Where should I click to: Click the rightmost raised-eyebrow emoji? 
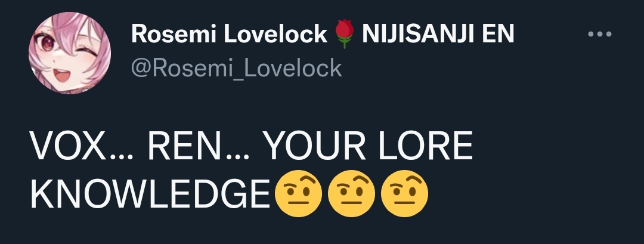click(x=404, y=193)
